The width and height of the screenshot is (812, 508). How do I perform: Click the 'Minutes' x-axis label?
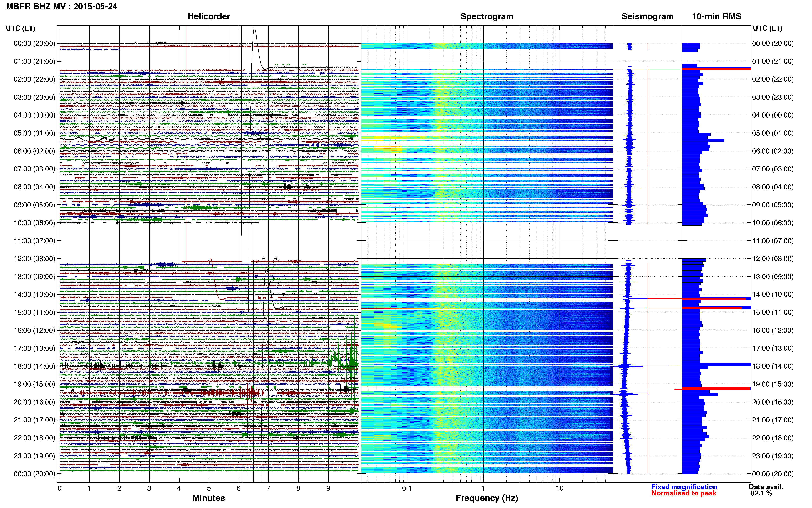pos(208,498)
